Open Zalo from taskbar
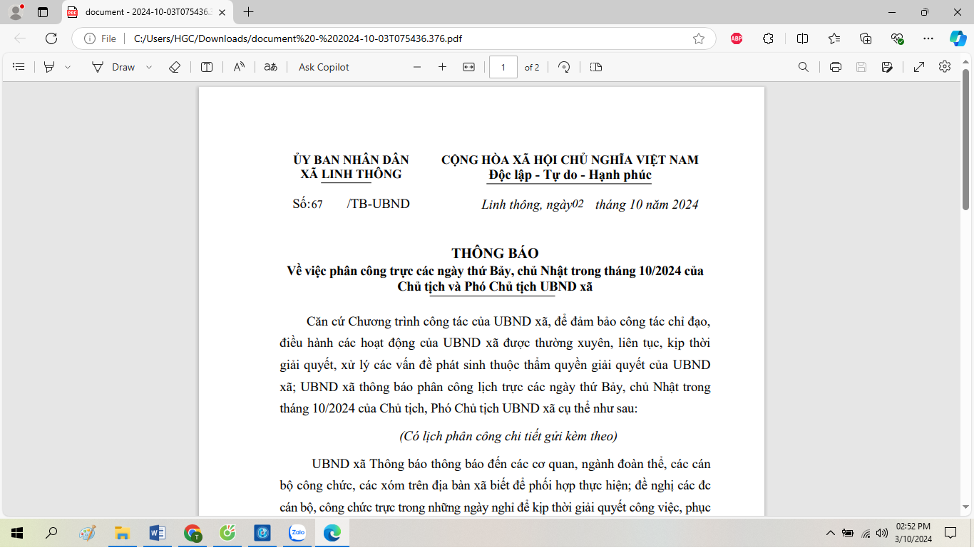This screenshot has width=974, height=560. coord(297,533)
